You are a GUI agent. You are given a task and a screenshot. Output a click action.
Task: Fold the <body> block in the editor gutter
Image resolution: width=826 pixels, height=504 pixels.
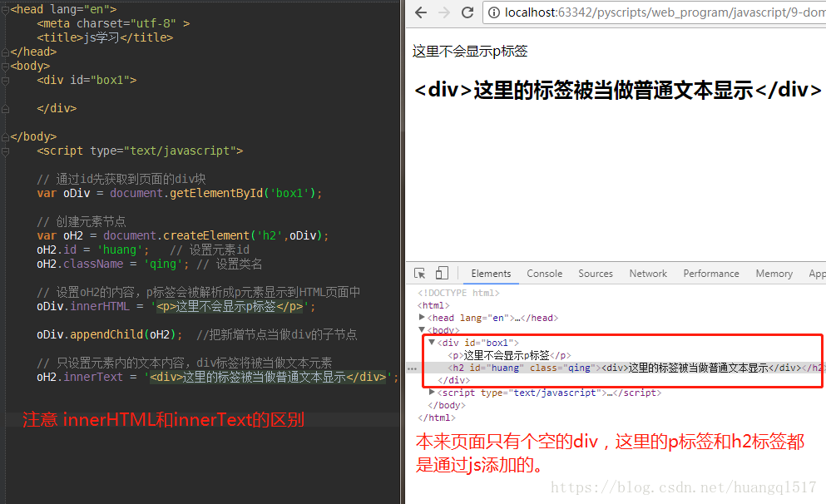pyautogui.click(x=5, y=67)
